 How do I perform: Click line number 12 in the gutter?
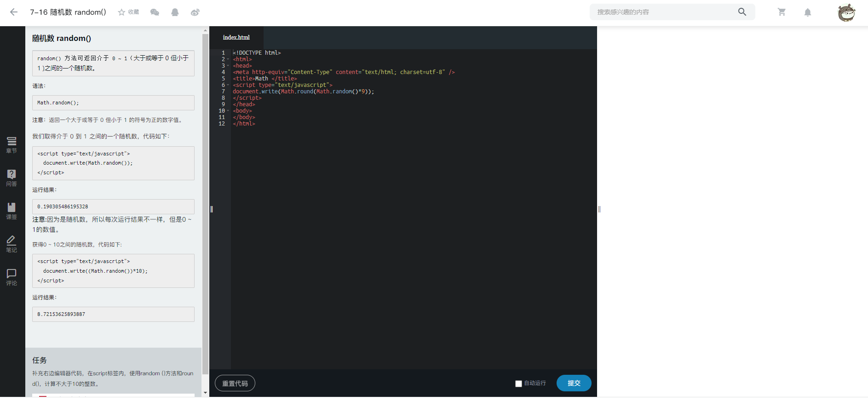tap(222, 124)
